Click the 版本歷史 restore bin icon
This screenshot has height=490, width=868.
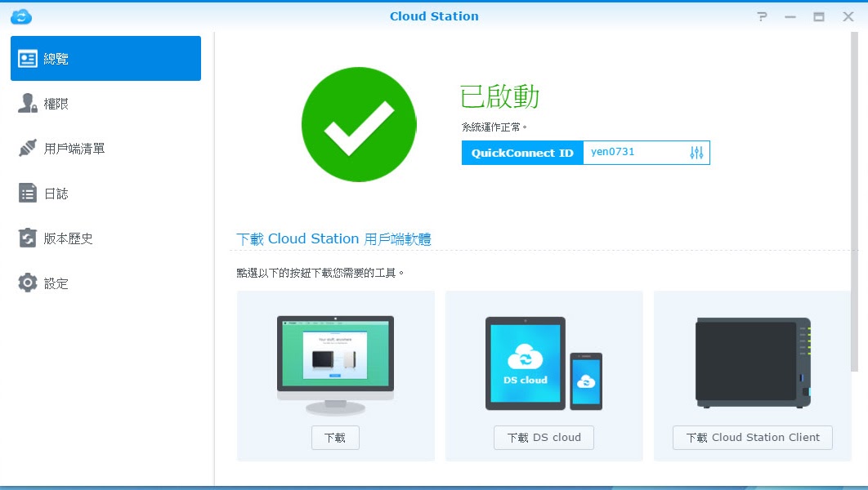[28, 238]
